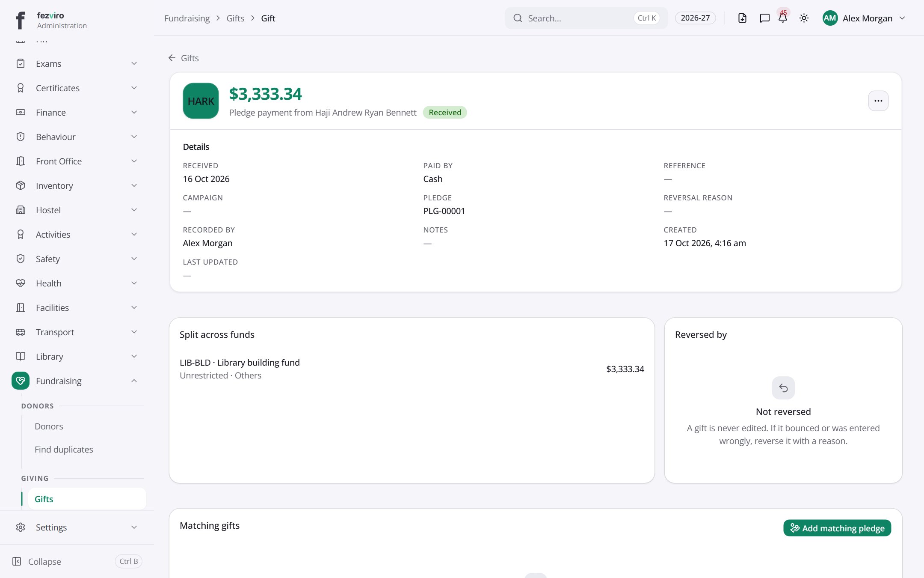Go to Fundraising breadcrumb

pyautogui.click(x=187, y=18)
